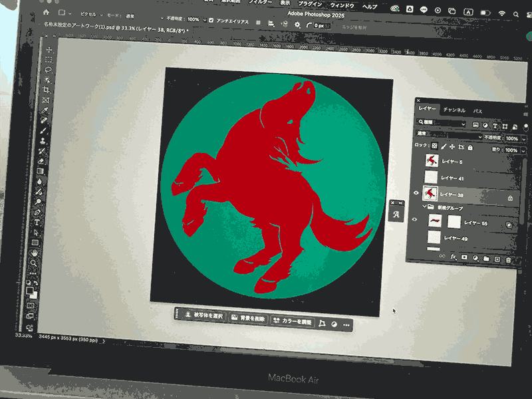Toggle lock transparent pixels
Image resolution: width=532 pixels, height=399 pixels.
(x=434, y=146)
